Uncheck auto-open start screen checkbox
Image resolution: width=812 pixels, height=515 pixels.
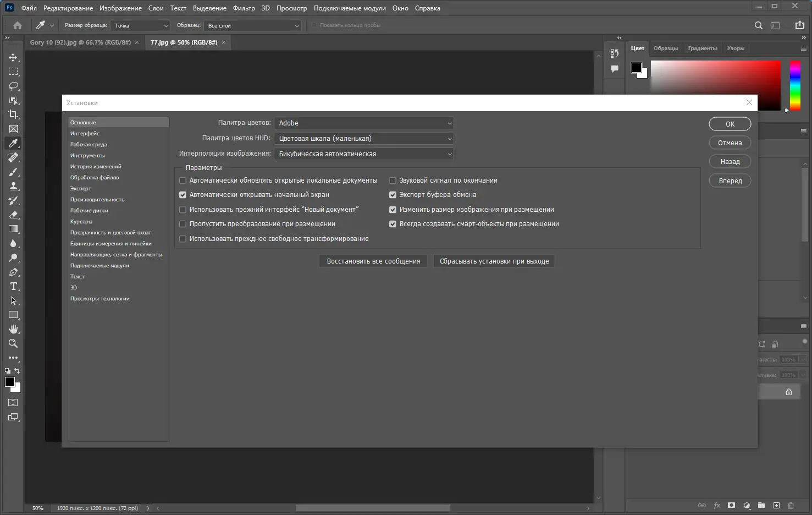point(183,195)
